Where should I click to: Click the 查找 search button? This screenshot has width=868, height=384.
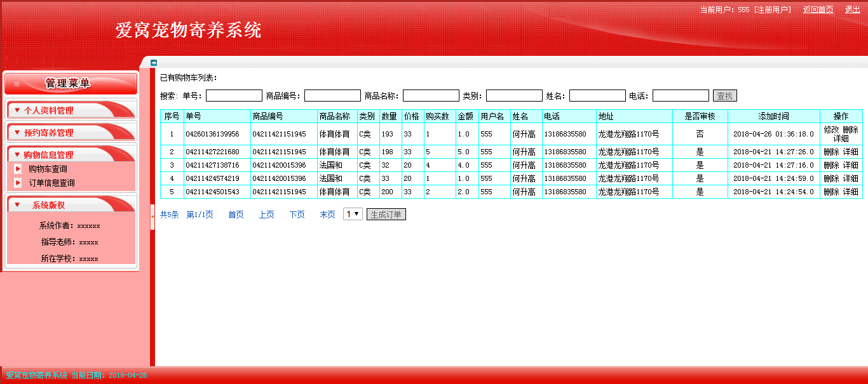click(x=725, y=96)
